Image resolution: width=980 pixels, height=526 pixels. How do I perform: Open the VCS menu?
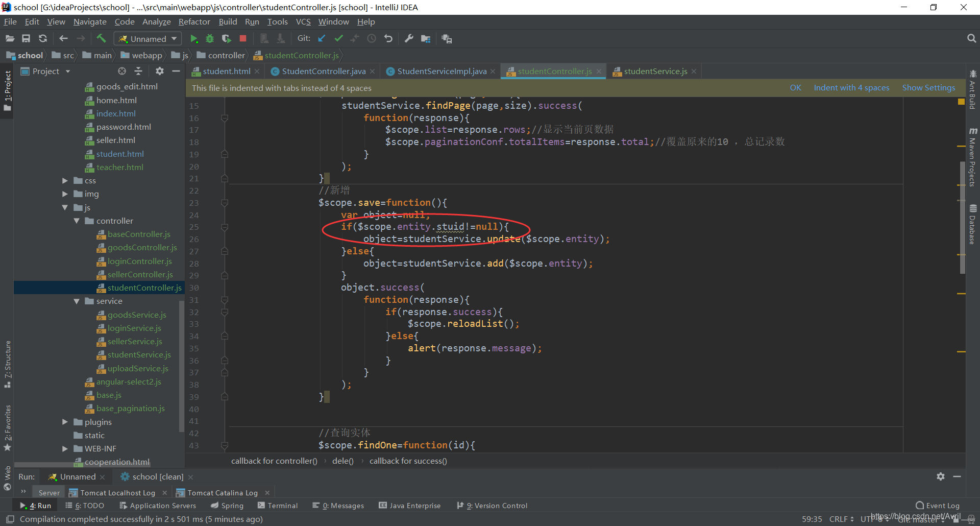(x=303, y=22)
